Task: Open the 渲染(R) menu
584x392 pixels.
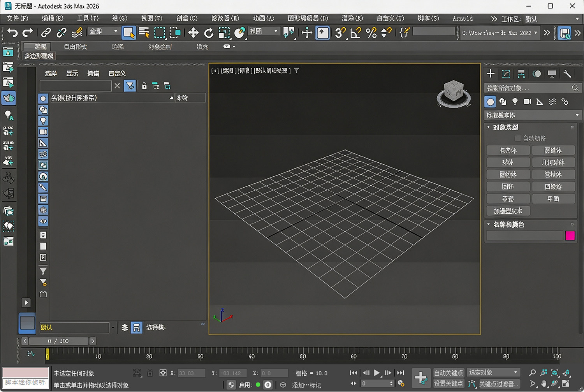Action: tap(352, 18)
